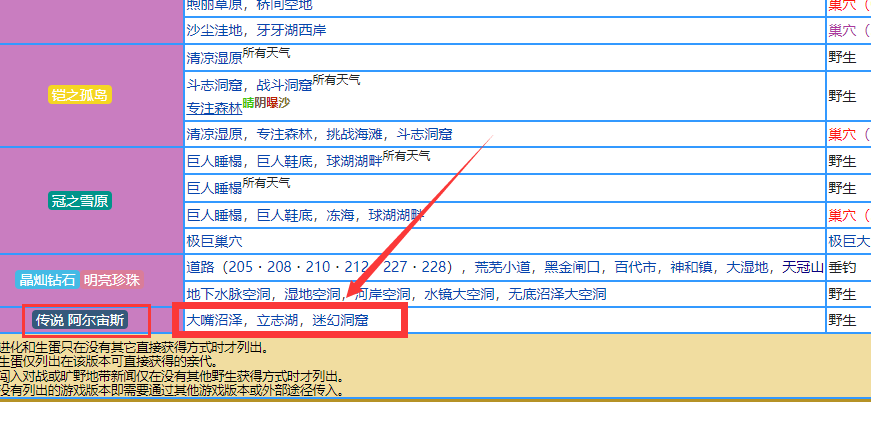Open the 极巨巢穴 link
Viewport: 871px width, 433px height.
pos(214,241)
